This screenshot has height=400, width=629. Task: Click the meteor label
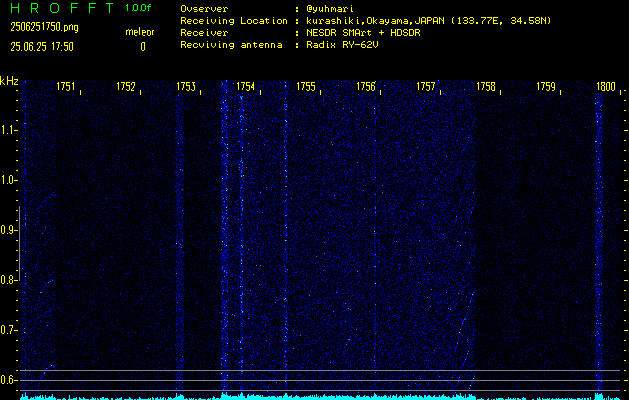pyautogui.click(x=140, y=32)
